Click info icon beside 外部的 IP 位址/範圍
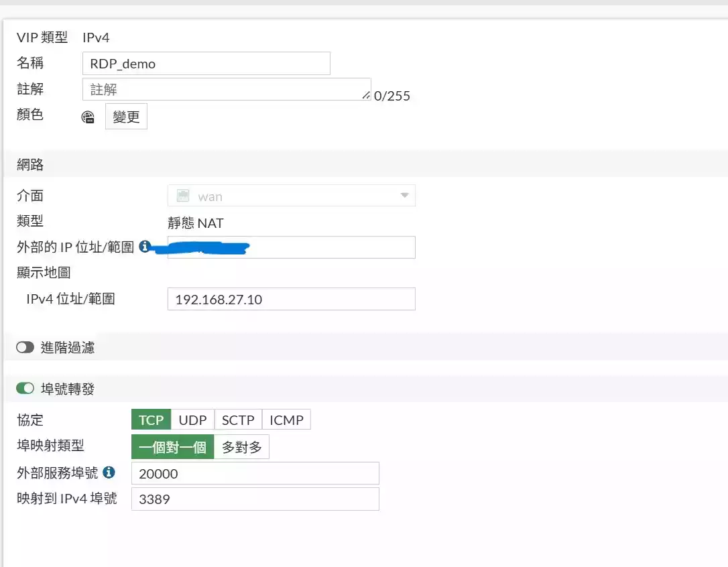Image resolution: width=728 pixels, height=567 pixels. pyautogui.click(x=144, y=247)
